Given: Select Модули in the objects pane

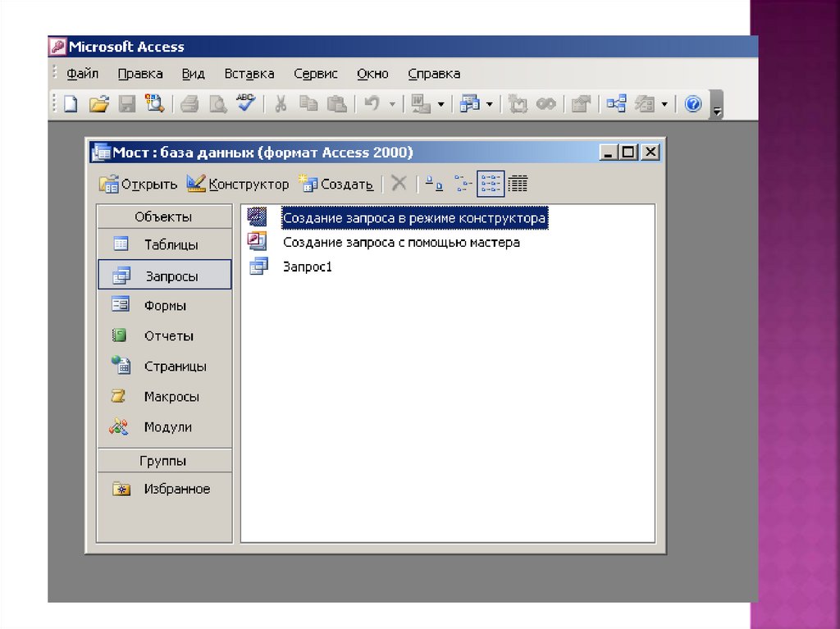Looking at the screenshot, I should click(164, 426).
